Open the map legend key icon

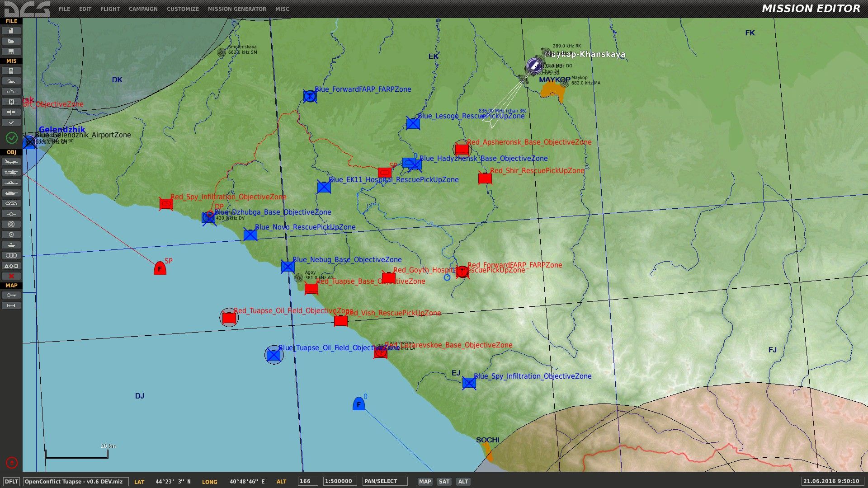11,295
